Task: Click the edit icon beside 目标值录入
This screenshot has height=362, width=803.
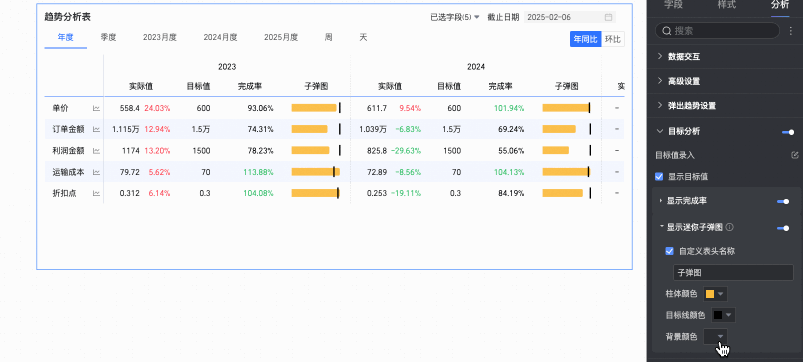Action: pyautogui.click(x=795, y=155)
